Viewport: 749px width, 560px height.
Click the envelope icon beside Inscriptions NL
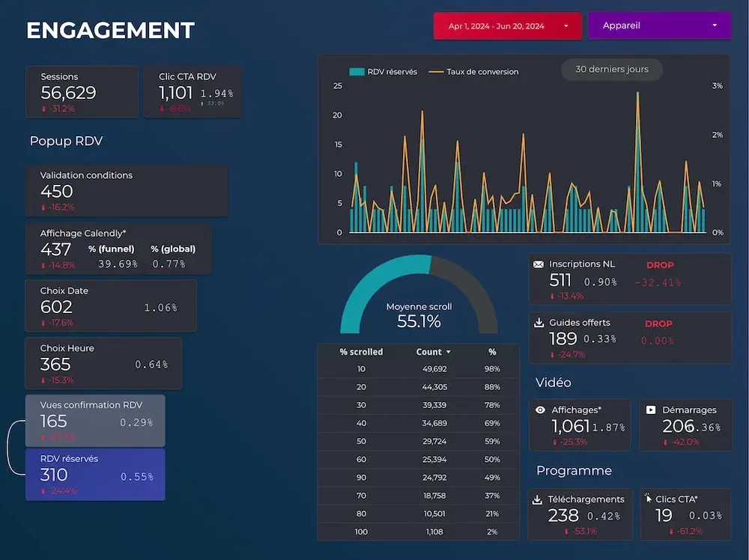tap(538, 264)
